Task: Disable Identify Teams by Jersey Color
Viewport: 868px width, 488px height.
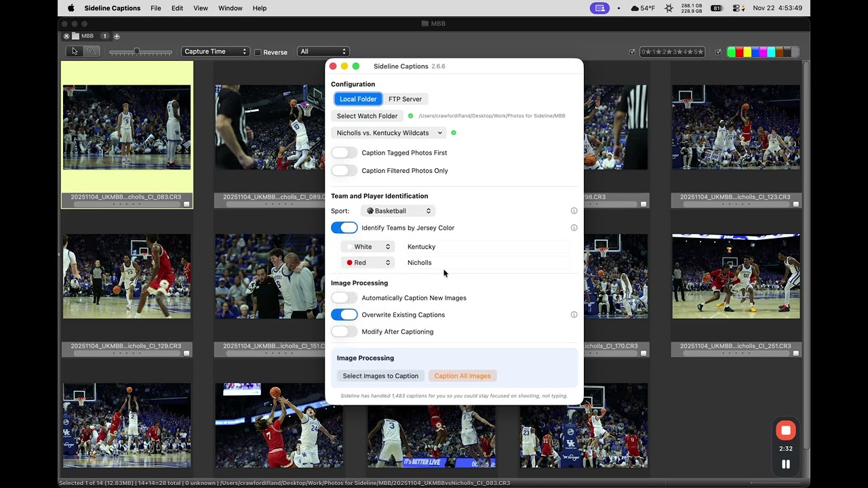Action: [344, 228]
